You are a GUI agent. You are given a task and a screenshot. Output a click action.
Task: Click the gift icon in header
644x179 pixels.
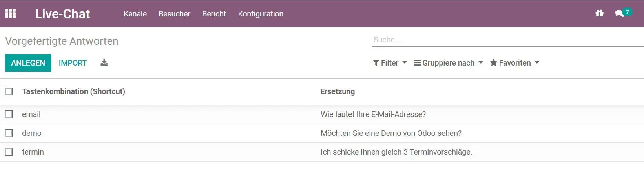click(599, 13)
